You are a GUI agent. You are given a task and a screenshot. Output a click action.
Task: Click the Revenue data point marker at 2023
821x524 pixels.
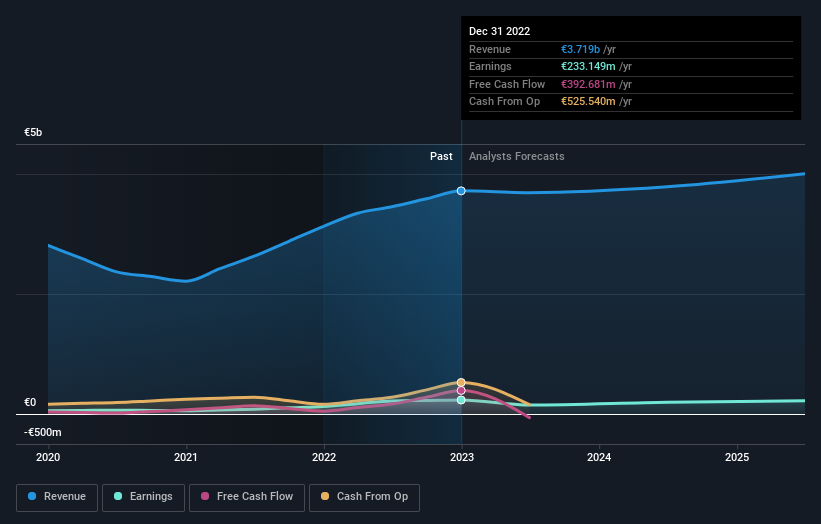pyautogui.click(x=461, y=191)
